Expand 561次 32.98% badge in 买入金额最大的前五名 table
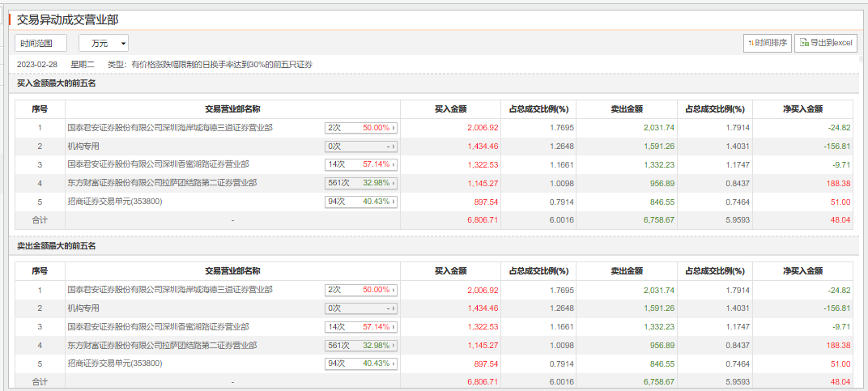 [x=361, y=183]
